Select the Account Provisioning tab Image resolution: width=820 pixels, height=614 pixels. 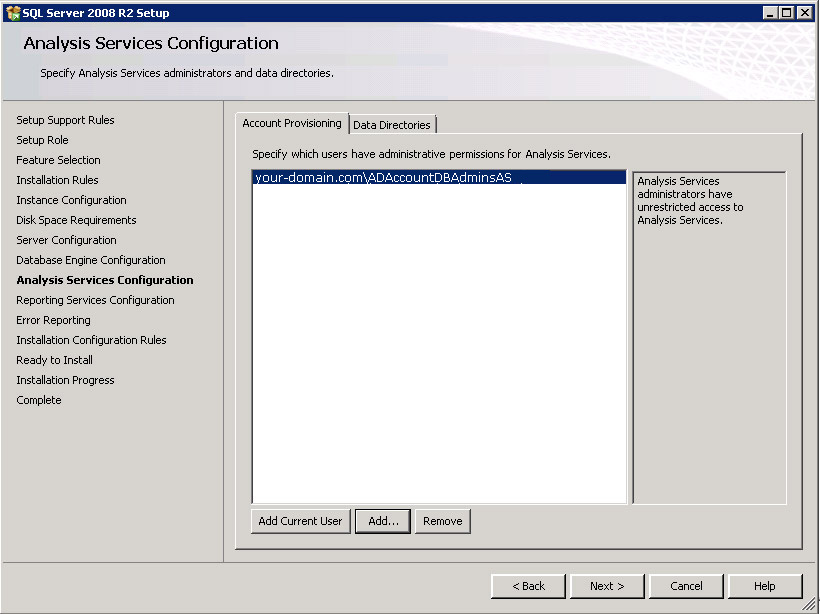(292, 123)
